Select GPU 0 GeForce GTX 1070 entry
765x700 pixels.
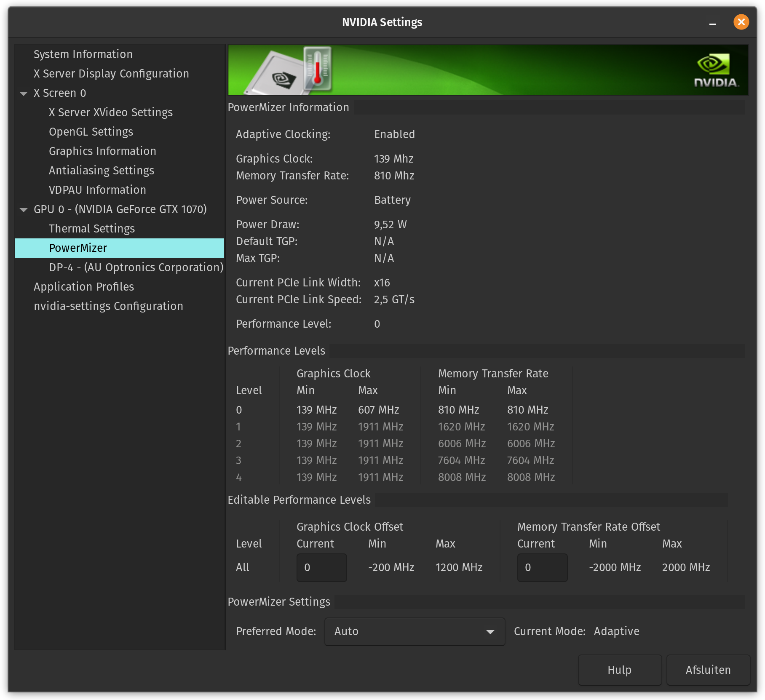pos(120,209)
